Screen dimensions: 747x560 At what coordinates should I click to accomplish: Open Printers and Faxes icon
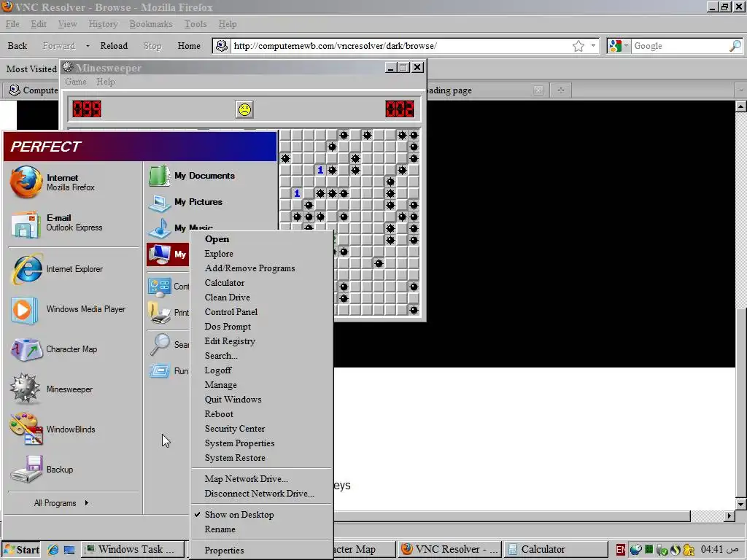(159, 313)
